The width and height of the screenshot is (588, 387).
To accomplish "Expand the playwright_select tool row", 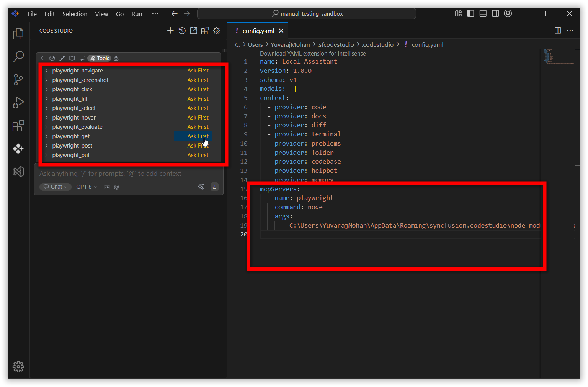I will pos(46,108).
